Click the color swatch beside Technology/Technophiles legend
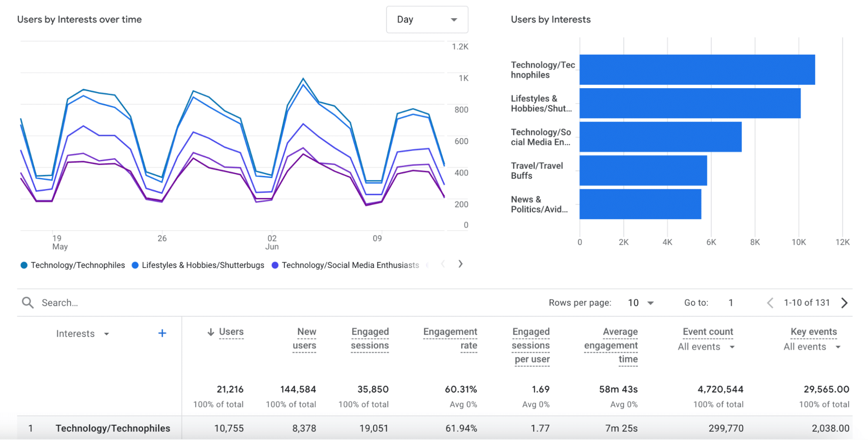This screenshot has width=868, height=440. coord(23,265)
